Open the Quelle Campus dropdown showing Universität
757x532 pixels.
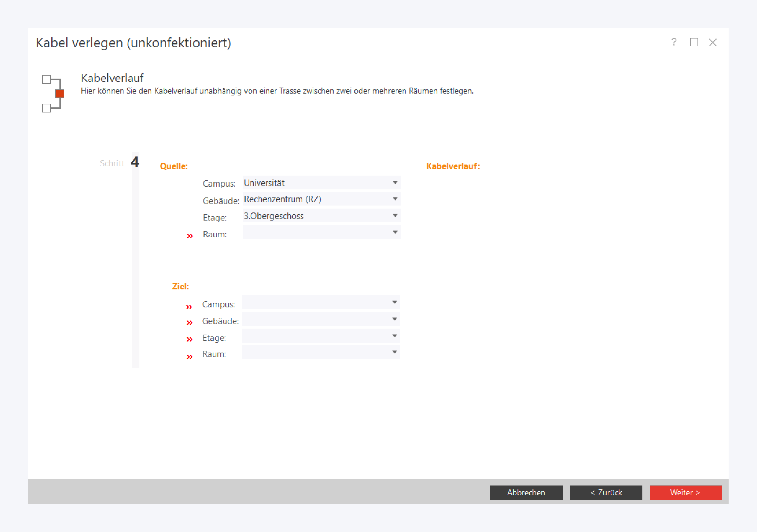[x=321, y=183]
